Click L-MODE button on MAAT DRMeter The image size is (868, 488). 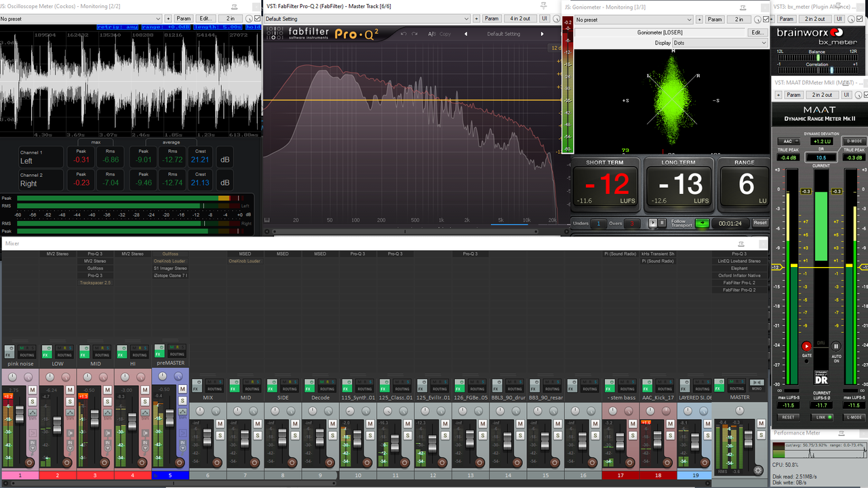tap(853, 417)
